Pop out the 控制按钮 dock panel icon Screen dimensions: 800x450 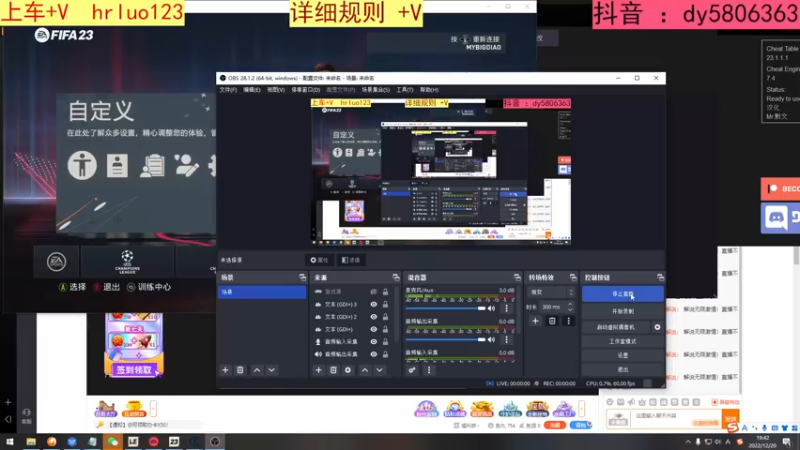point(660,278)
